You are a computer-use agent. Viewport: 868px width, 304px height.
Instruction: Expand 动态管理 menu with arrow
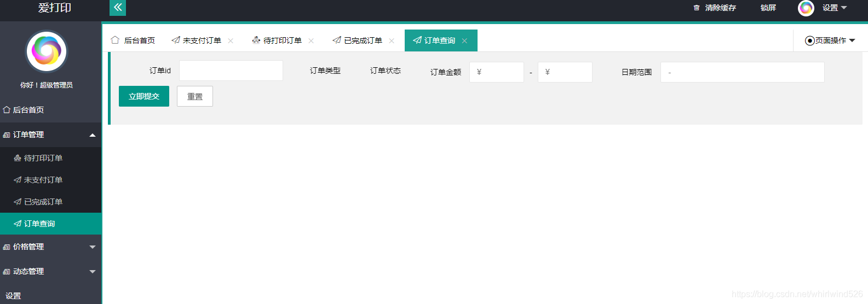(x=93, y=272)
